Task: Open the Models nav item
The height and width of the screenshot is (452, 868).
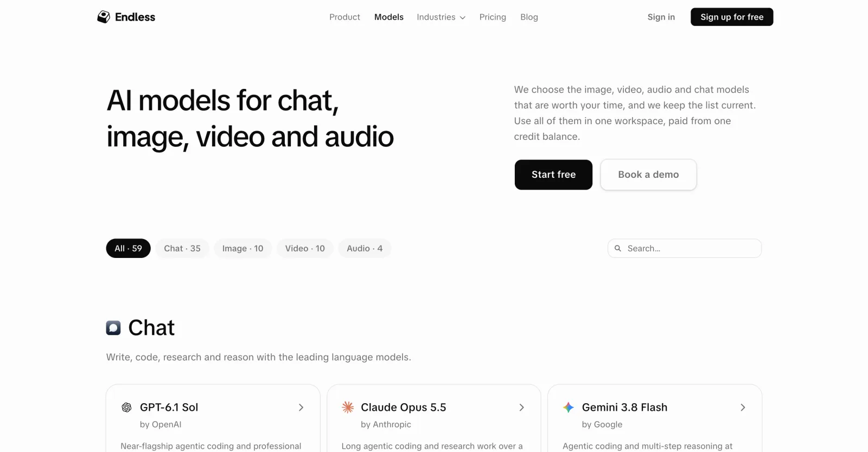Action: click(389, 17)
